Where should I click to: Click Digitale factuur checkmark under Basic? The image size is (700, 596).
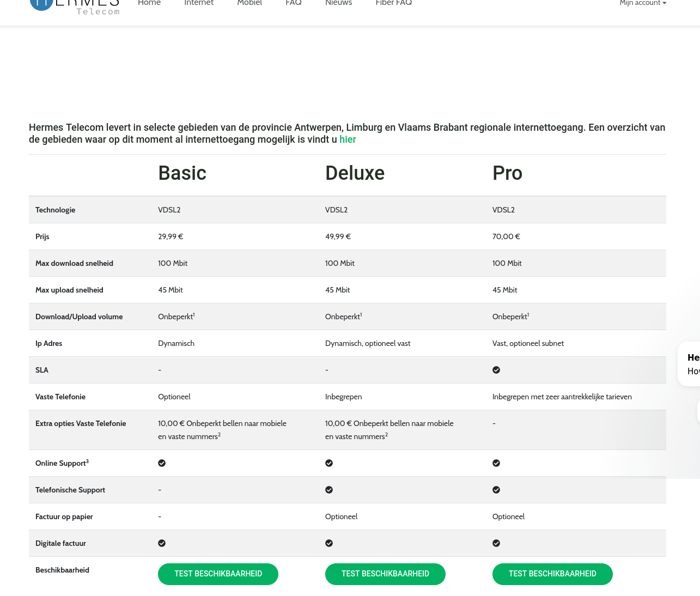162,543
